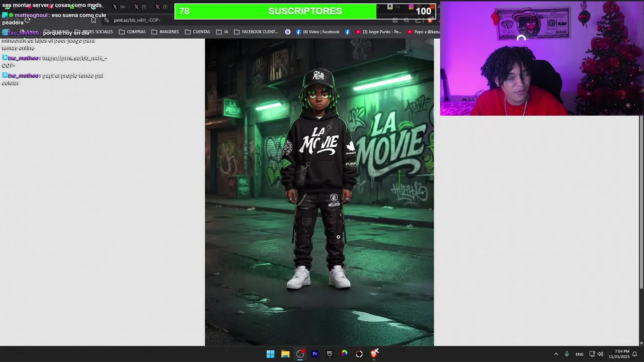Click the prnt.sc address bar URL

pyautogui.click(x=137, y=20)
